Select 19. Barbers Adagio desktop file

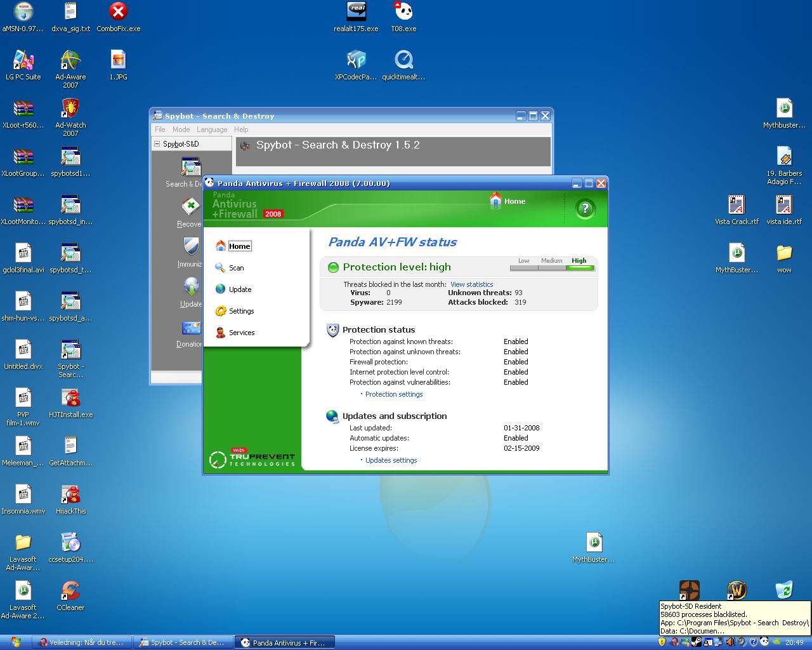click(x=784, y=165)
